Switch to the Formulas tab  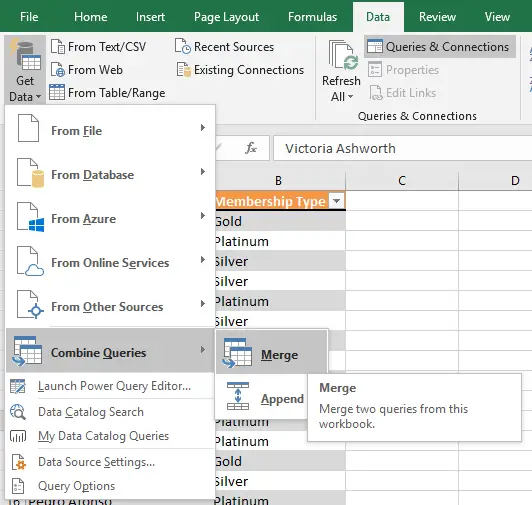(x=312, y=17)
